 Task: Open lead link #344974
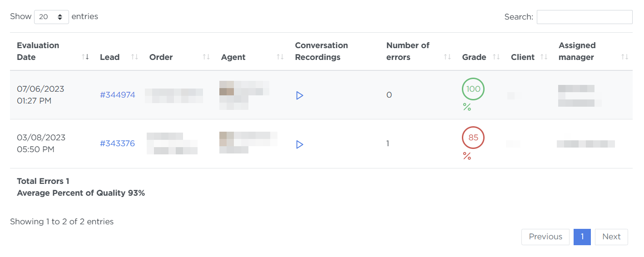[118, 95]
